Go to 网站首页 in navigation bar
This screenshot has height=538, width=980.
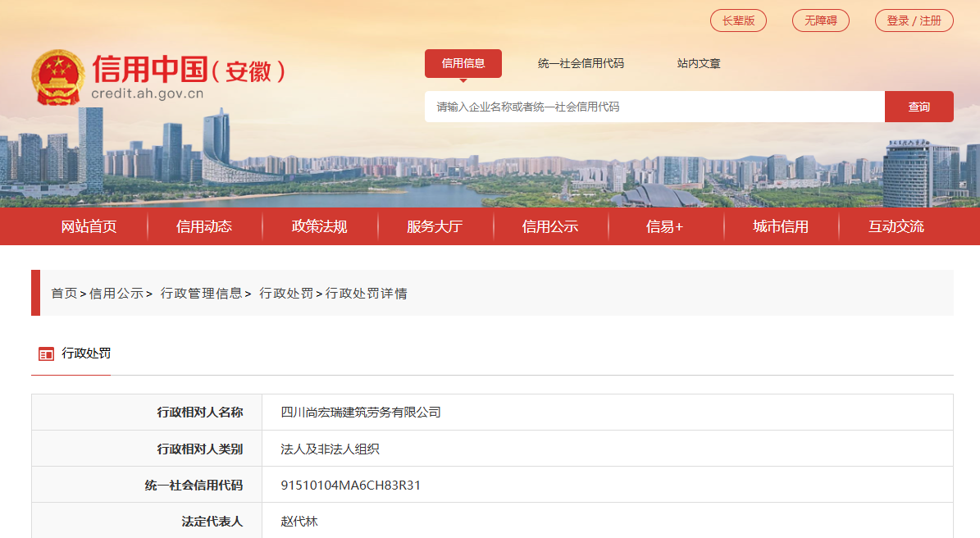click(89, 226)
